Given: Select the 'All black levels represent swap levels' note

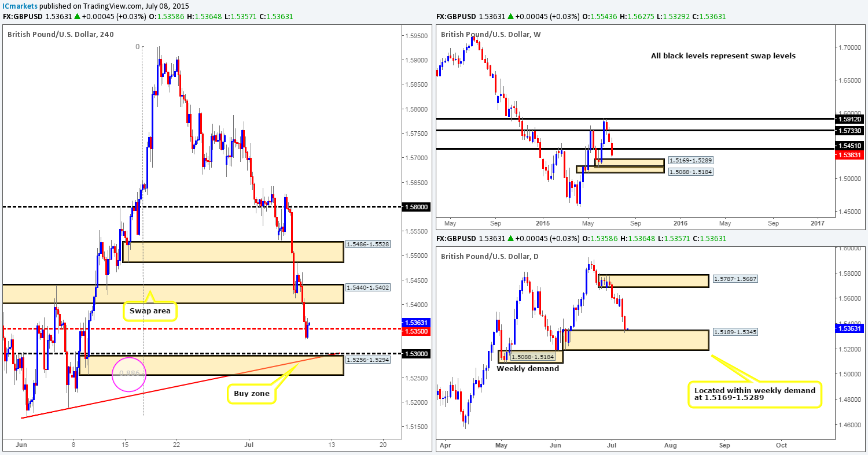Looking at the screenshot, I should [723, 56].
